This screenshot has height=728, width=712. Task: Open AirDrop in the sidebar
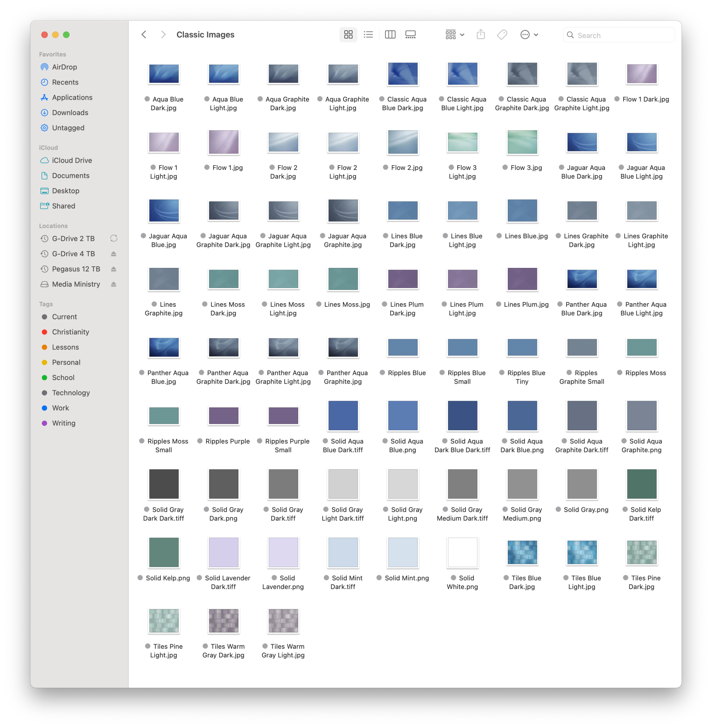coord(64,67)
